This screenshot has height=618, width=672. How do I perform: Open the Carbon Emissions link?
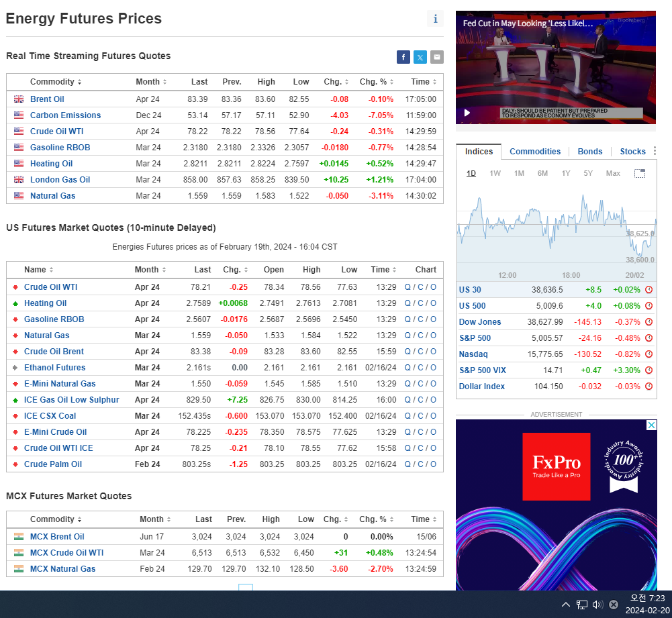click(66, 115)
